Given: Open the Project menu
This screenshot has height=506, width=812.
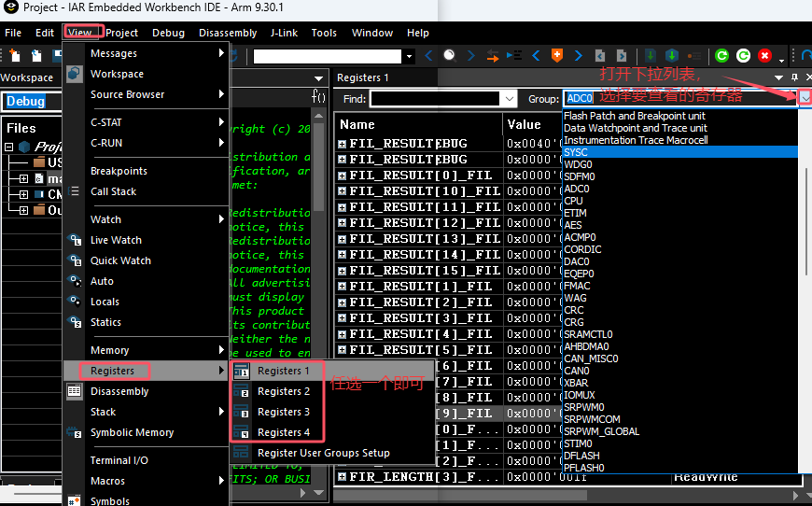Looking at the screenshot, I should (x=121, y=33).
